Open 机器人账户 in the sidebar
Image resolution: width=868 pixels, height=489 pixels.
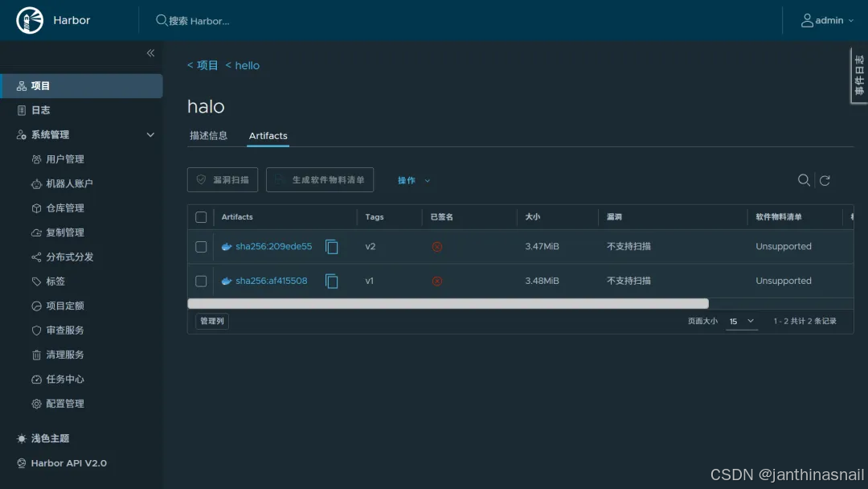pyautogui.click(x=69, y=184)
